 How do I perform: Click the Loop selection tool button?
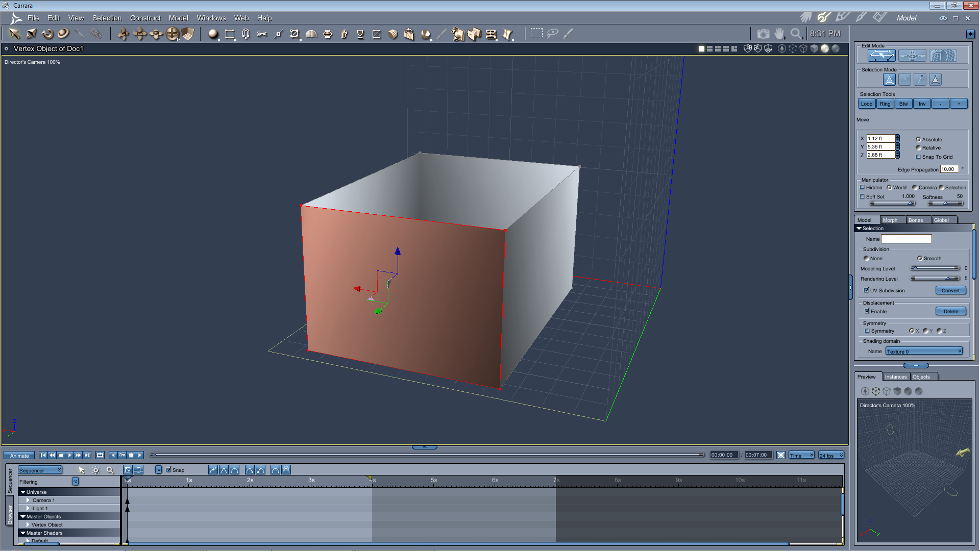tap(867, 104)
